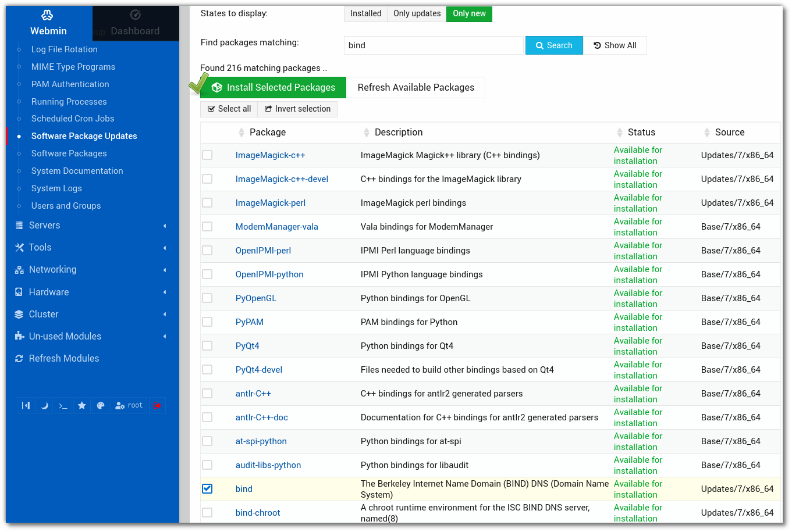
Task: Open the command shell terminal icon
Action: 63,406
